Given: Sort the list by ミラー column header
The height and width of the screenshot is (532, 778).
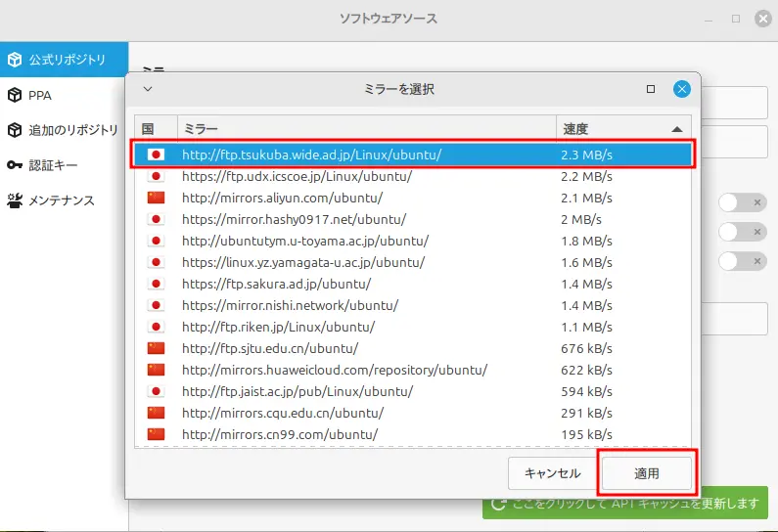Looking at the screenshot, I should point(367,129).
